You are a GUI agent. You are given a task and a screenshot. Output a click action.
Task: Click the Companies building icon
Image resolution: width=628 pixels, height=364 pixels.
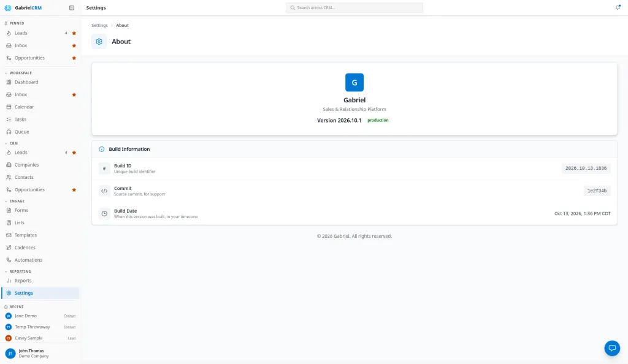(9, 165)
